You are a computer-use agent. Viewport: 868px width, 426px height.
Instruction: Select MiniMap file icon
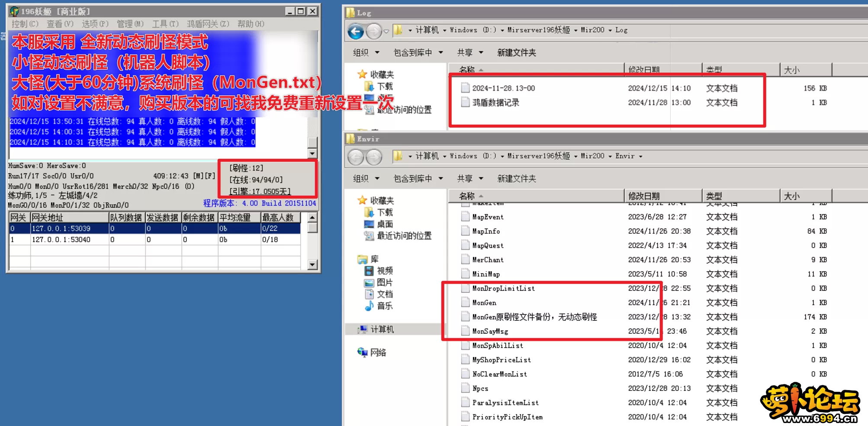point(465,274)
